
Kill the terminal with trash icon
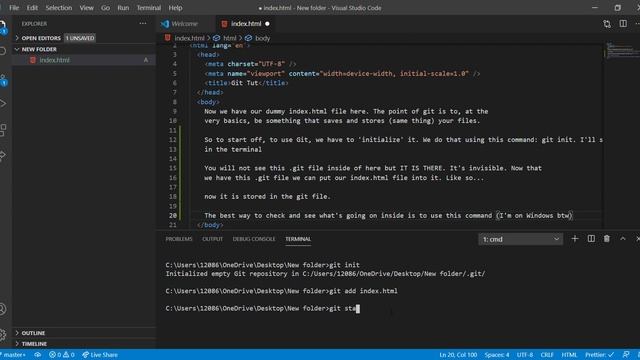click(607, 239)
